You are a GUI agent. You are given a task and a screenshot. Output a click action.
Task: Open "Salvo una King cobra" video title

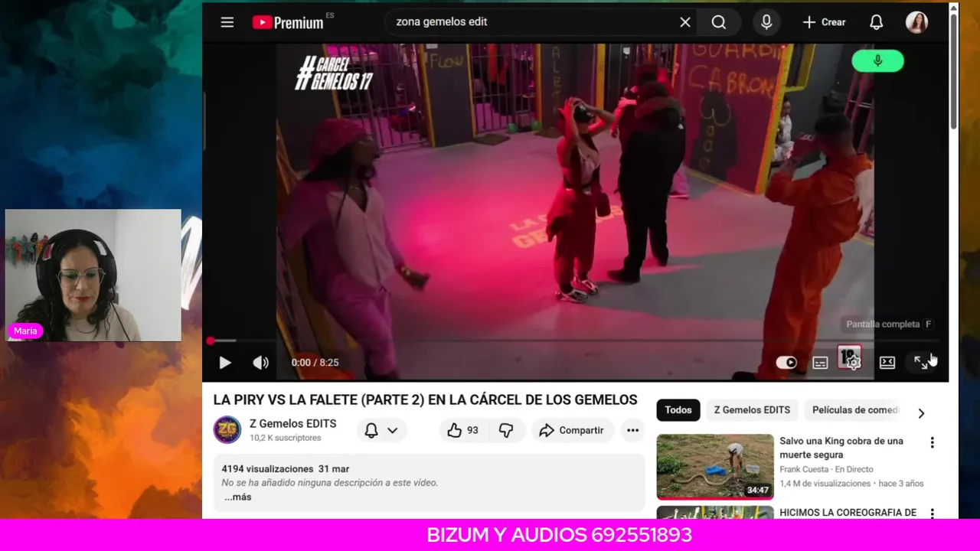[841, 448]
